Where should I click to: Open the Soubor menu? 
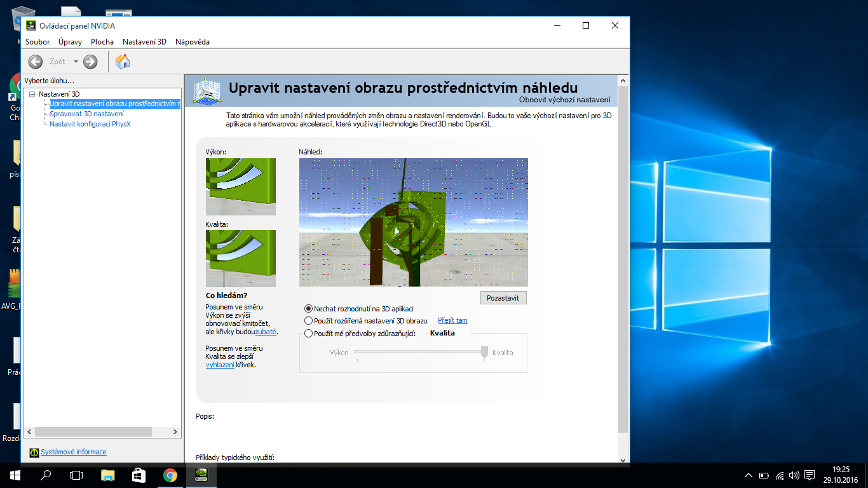pyautogui.click(x=37, y=42)
